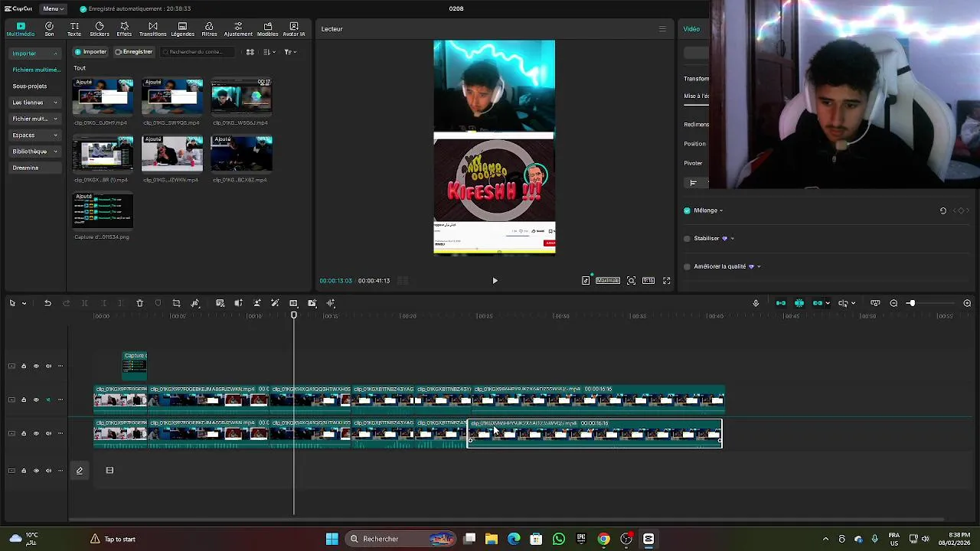
Task: Open the Effets tab
Action: (x=124, y=29)
